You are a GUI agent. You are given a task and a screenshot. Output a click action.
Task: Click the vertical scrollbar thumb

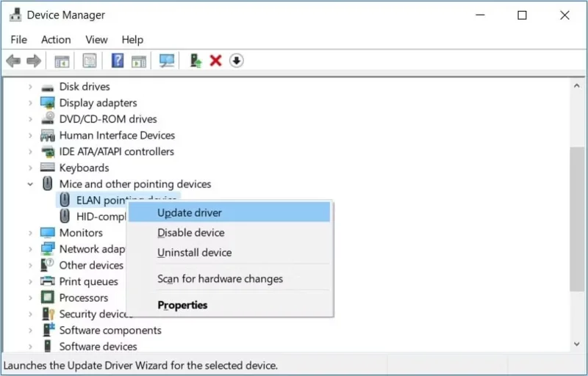pyautogui.click(x=577, y=219)
